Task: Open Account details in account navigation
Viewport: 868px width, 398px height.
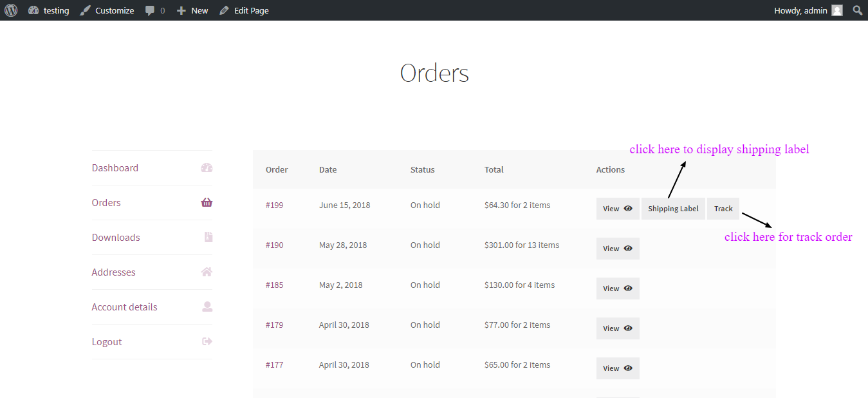Action: click(125, 307)
